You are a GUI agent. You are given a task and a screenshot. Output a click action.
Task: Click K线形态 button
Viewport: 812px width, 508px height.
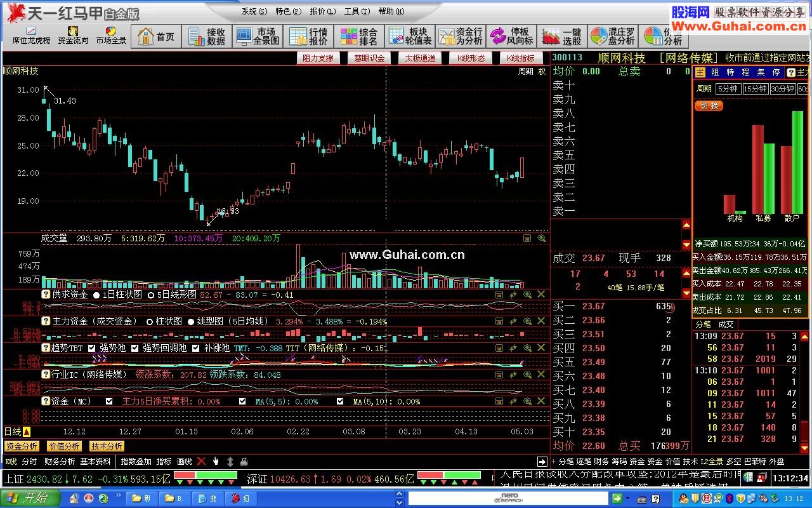click(471, 58)
